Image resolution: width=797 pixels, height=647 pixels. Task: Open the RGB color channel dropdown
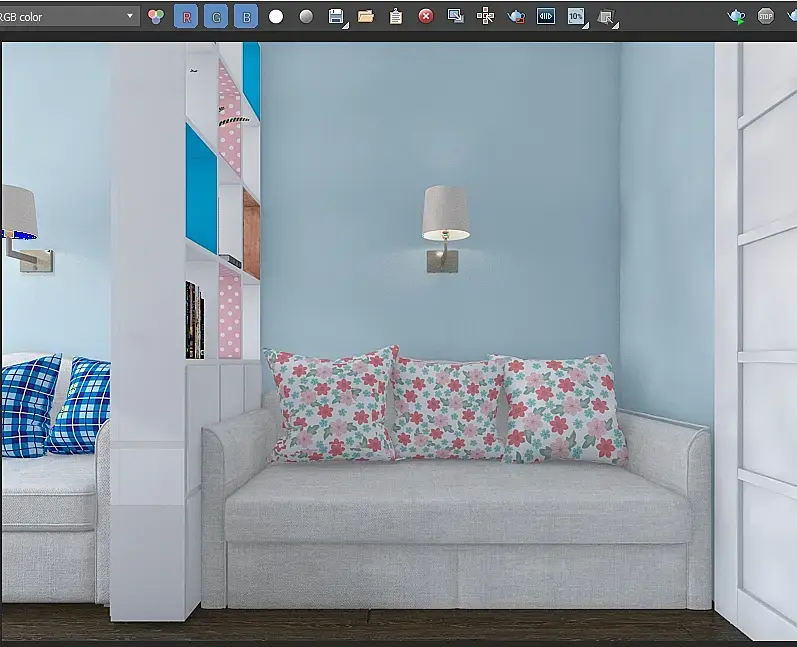(x=69, y=17)
